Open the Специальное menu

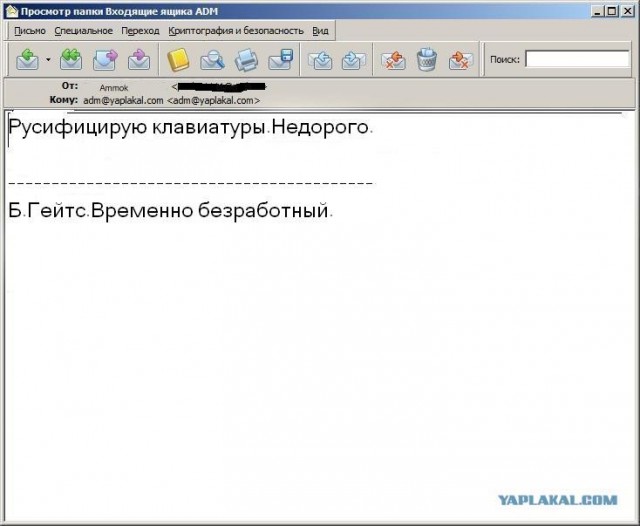(x=83, y=31)
